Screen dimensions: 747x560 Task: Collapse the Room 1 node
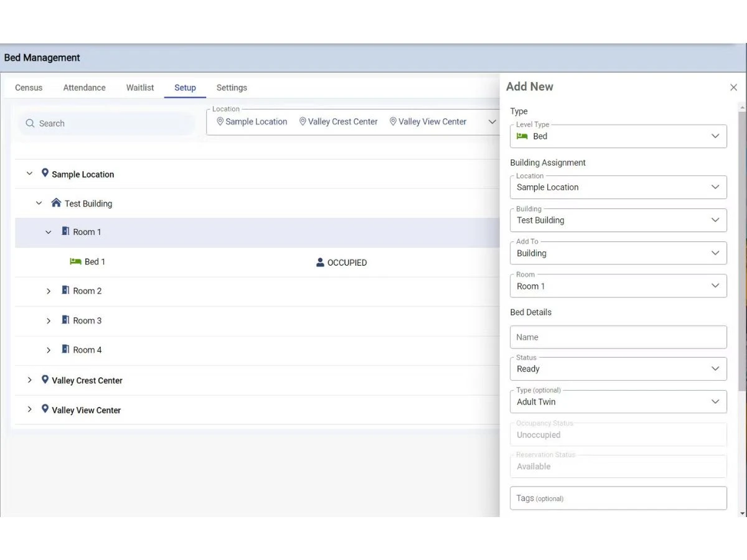(49, 232)
